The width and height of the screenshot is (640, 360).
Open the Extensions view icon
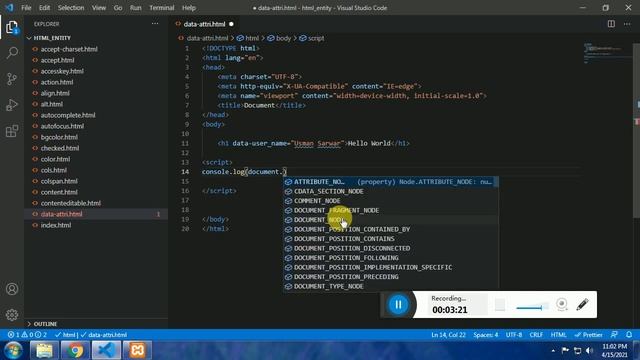click(x=12, y=131)
